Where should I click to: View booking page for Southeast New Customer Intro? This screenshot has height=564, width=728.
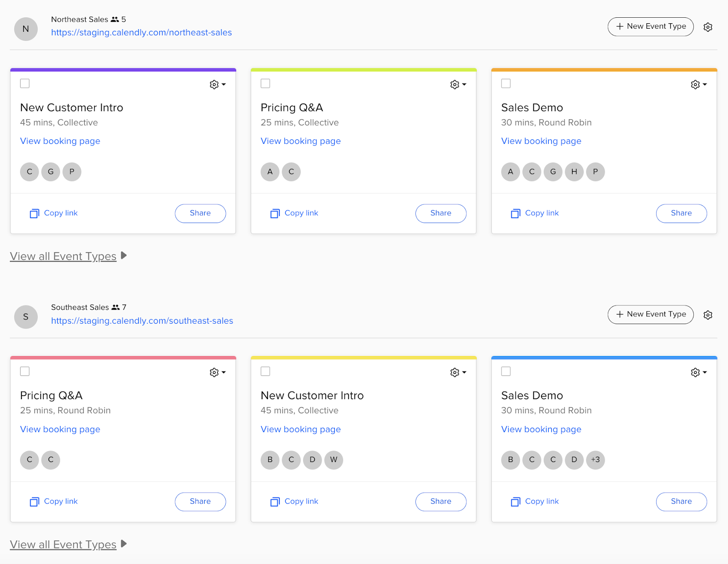point(301,429)
